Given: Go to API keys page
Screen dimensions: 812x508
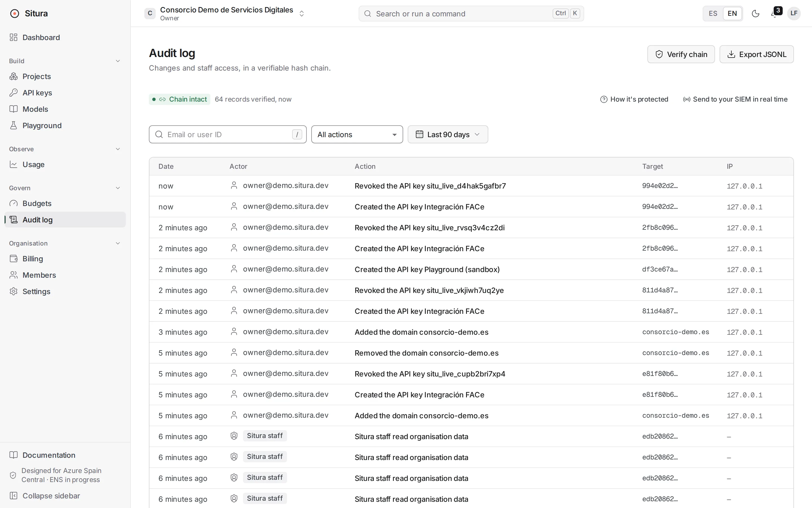Looking at the screenshot, I should (65, 93).
